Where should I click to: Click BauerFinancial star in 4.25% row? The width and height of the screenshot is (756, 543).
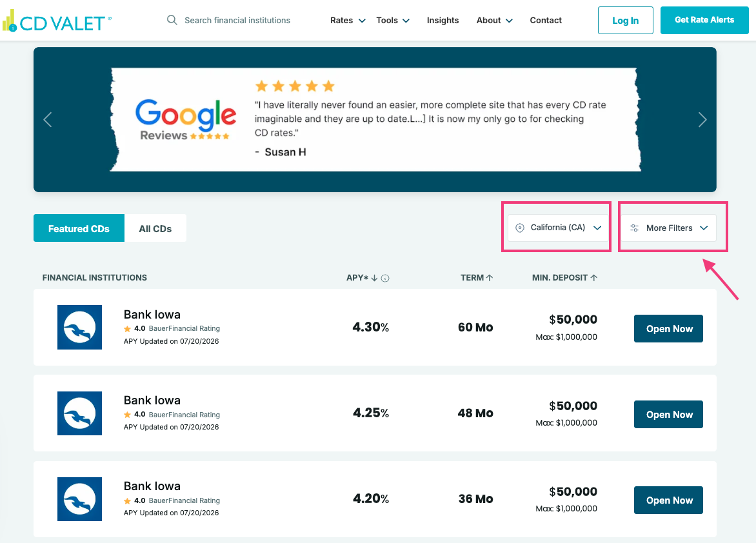tap(127, 415)
